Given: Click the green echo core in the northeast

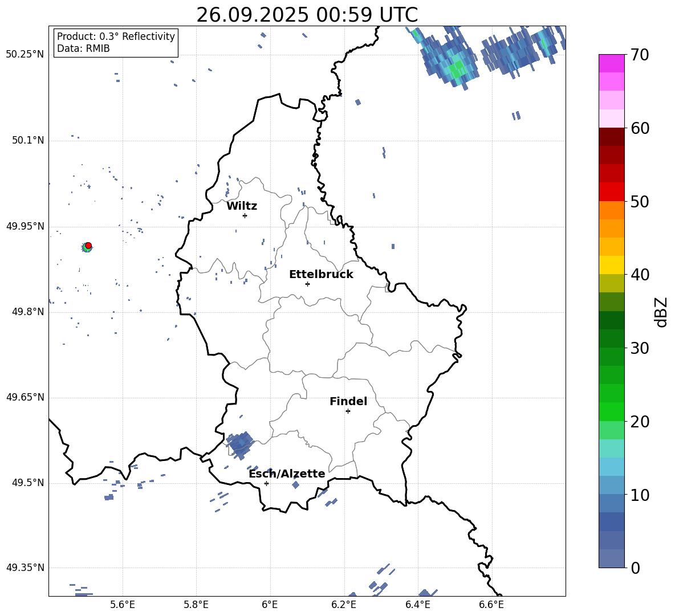Looking at the screenshot, I should coord(456,68).
